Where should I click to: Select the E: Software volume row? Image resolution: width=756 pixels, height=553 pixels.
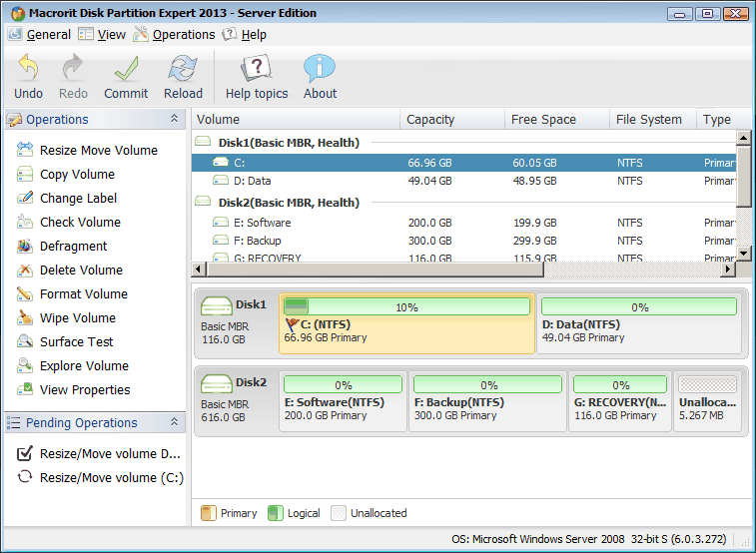463,223
